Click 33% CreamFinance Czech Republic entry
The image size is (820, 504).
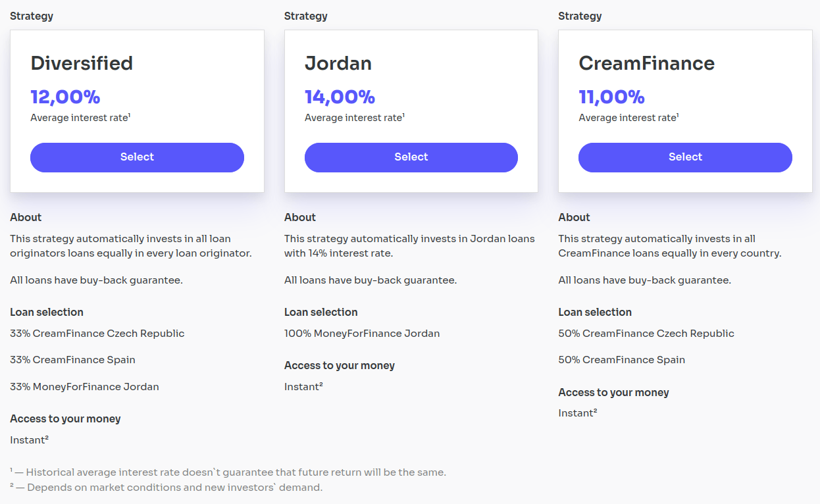point(97,334)
